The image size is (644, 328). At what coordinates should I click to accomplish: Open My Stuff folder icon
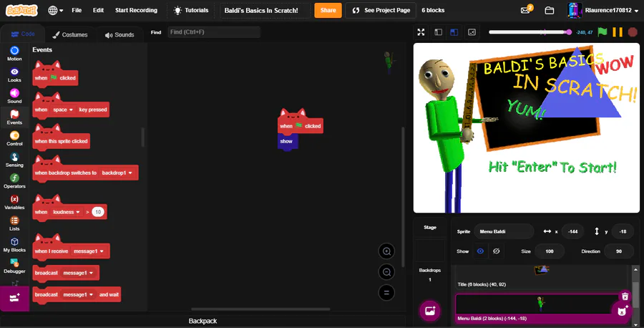(x=549, y=10)
